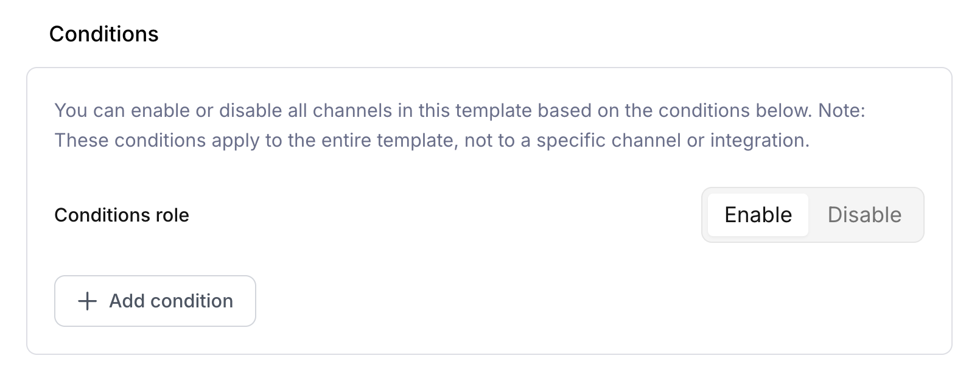
Task: Select the Conditions role label
Action: tap(122, 215)
